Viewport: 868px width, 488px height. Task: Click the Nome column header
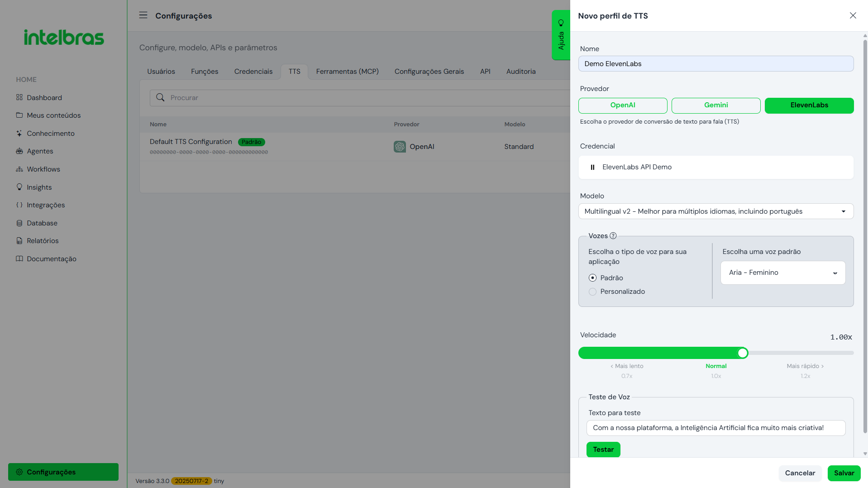[158, 124]
